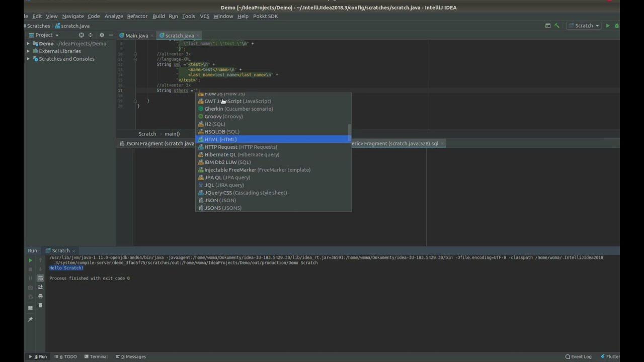
Task: Open the Pokkt SDK menu
Action: click(x=265, y=16)
